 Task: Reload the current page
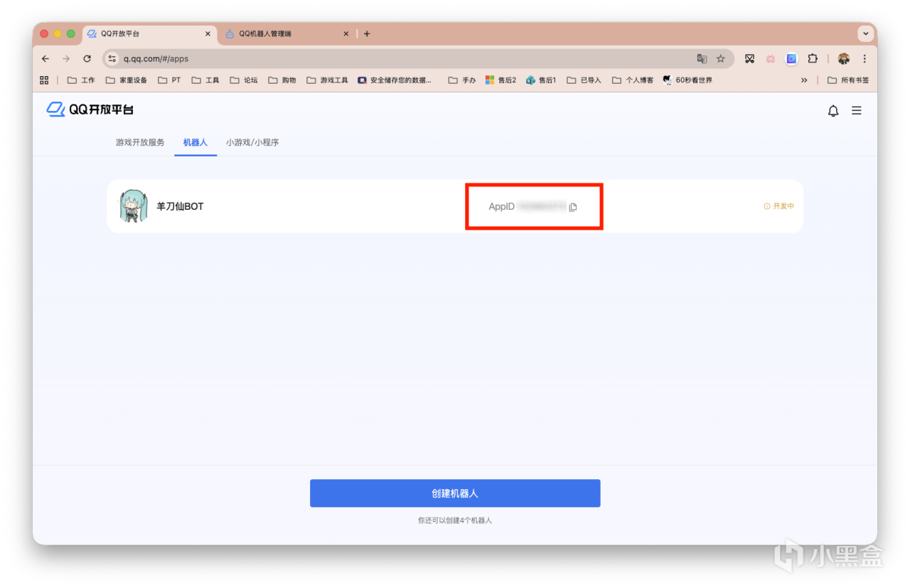pyautogui.click(x=87, y=59)
